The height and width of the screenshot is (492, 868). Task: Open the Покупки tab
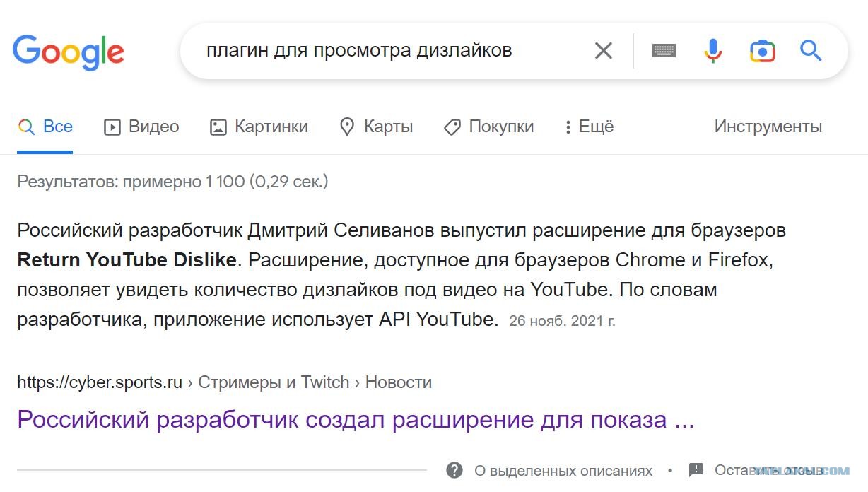tap(488, 127)
